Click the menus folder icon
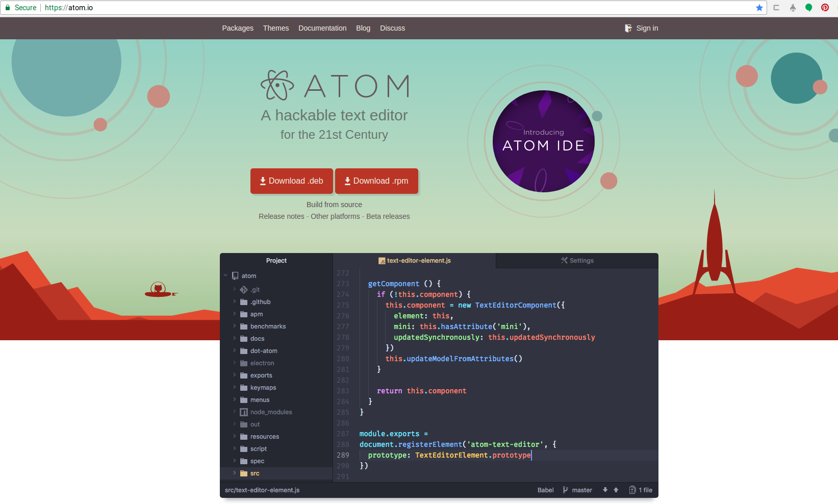Viewport: 838px width, 504px height. (244, 400)
